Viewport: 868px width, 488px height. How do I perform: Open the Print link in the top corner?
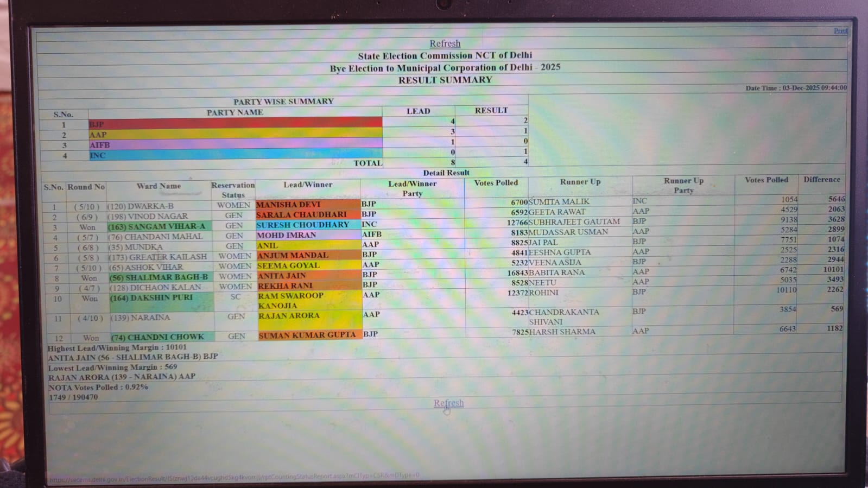pos(840,31)
